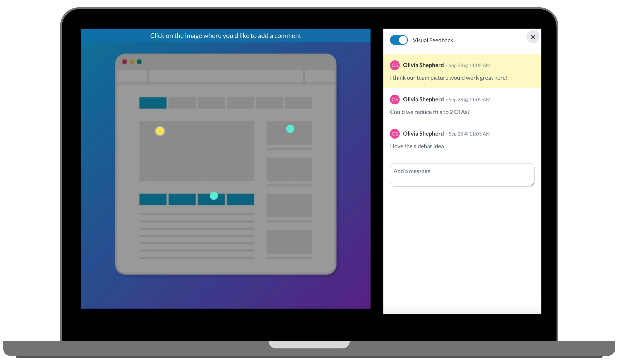Screen dimensions: 618x364
Task: Click the yellow comment pin marker
Action: point(160,131)
